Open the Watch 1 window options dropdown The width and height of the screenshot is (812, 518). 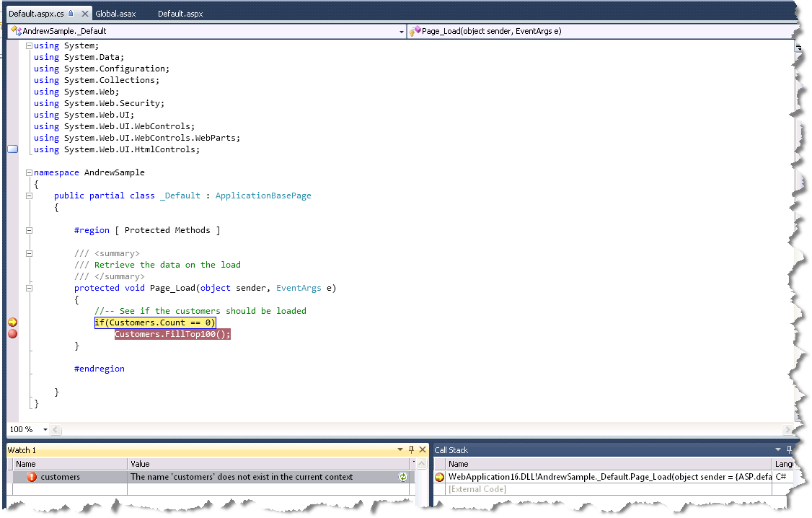(x=400, y=449)
